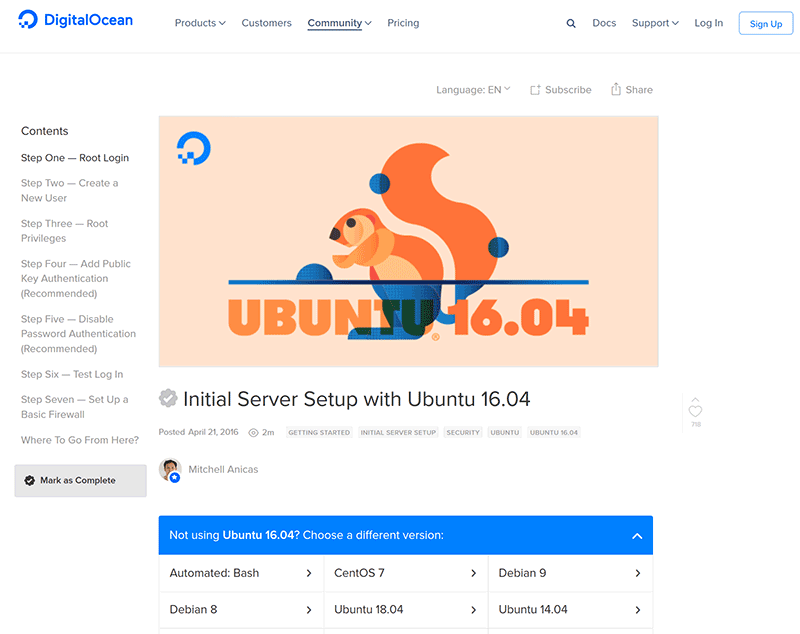Open the Docs page

coord(604,23)
